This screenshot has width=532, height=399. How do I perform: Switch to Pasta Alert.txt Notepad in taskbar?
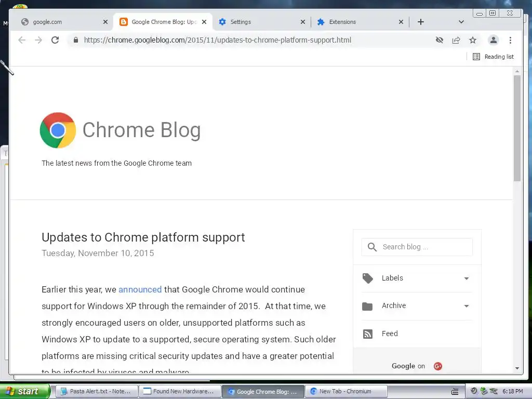point(96,391)
